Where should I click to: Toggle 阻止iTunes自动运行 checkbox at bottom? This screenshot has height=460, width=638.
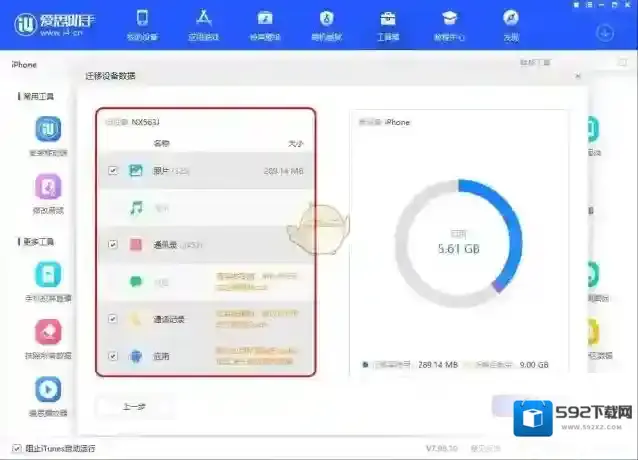point(16,447)
